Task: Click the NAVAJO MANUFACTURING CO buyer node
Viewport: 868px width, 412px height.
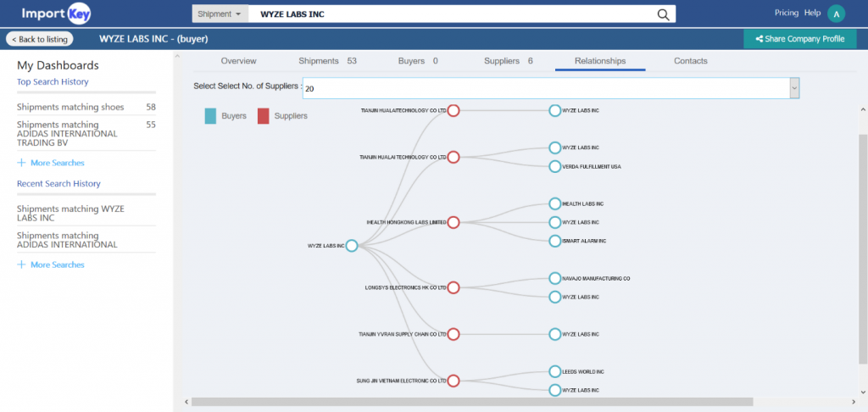Action: pyautogui.click(x=554, y=278)
